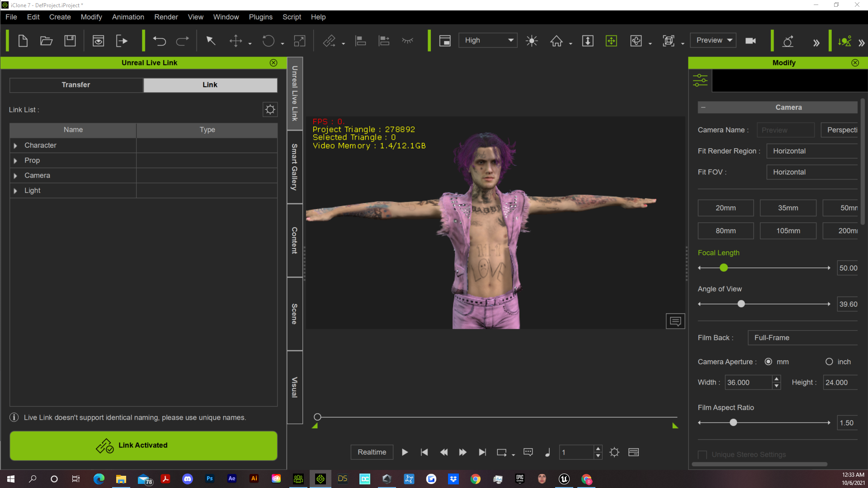This screenshot has height=488, width=868.
Task: Select the Move object tool
Action: [x=236, y=41]
